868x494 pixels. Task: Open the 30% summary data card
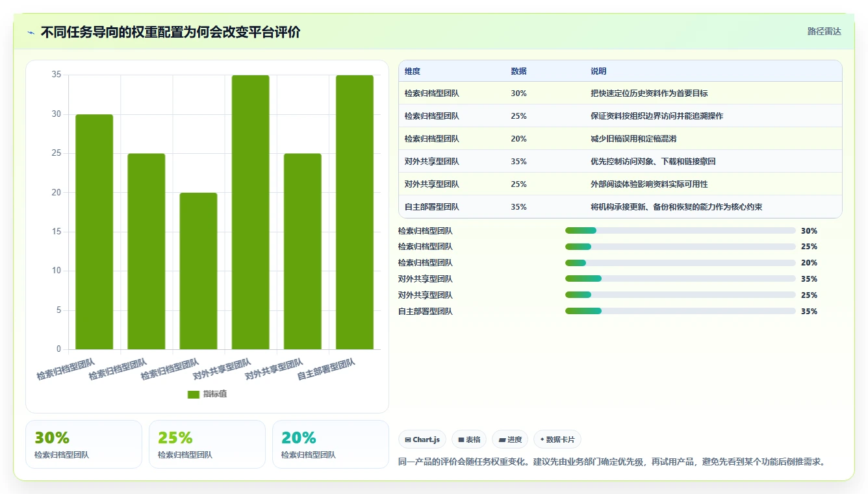tap(84, 444)
